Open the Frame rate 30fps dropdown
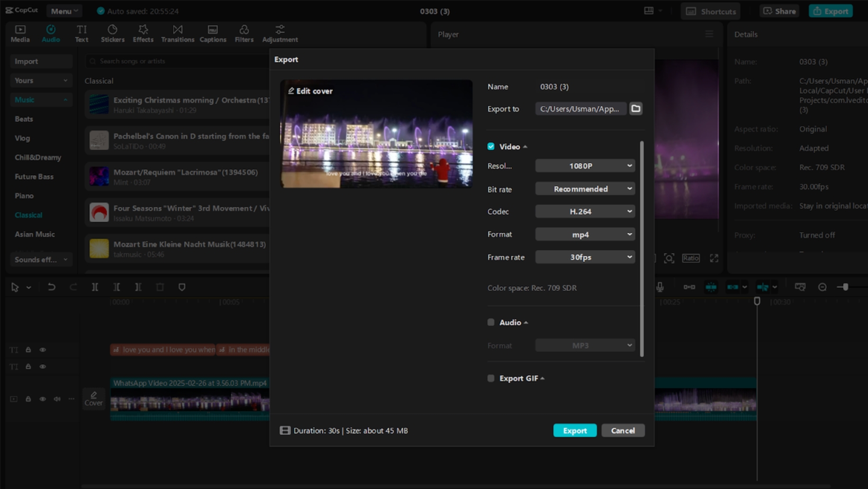 585,257
